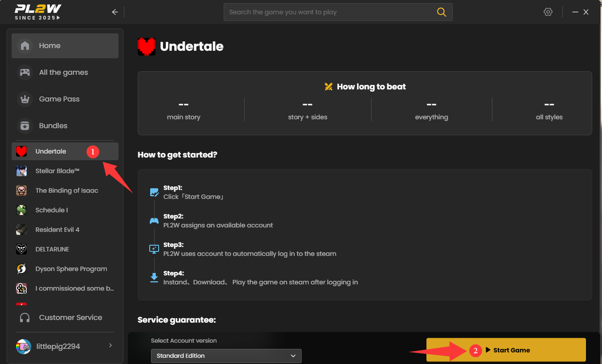
Task: Go back with the left arrow
Action: [115, 12]
